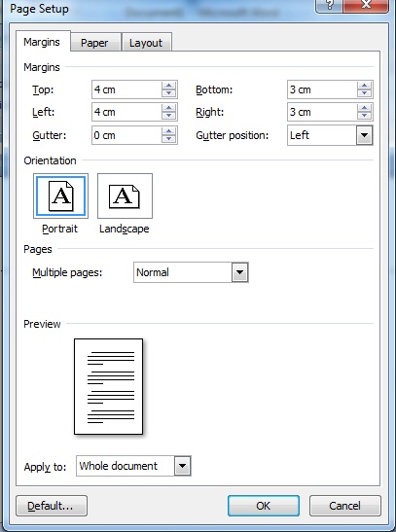Decrease the Top margin value
Image resolution: width=396 pixels, height=532 pixels.
click(x=168, y=93)
